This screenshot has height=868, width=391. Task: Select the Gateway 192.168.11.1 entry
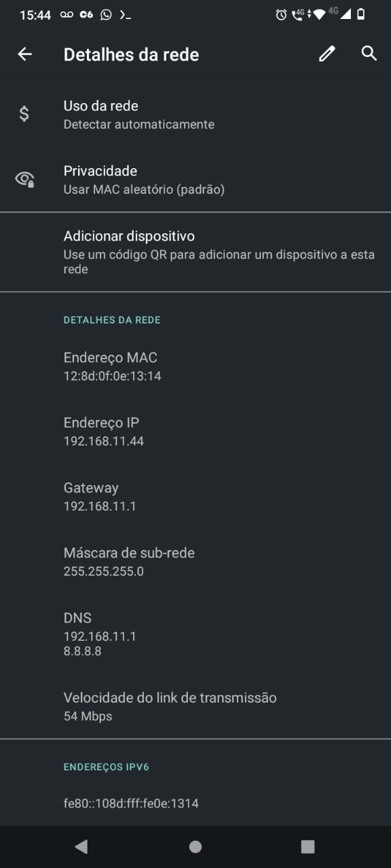(x=195, y=496)
